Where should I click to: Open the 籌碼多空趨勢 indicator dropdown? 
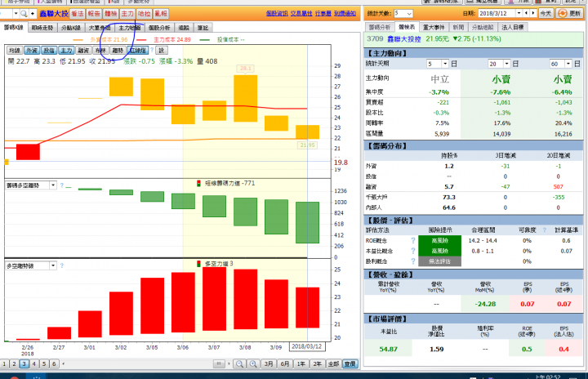(53, 185)
